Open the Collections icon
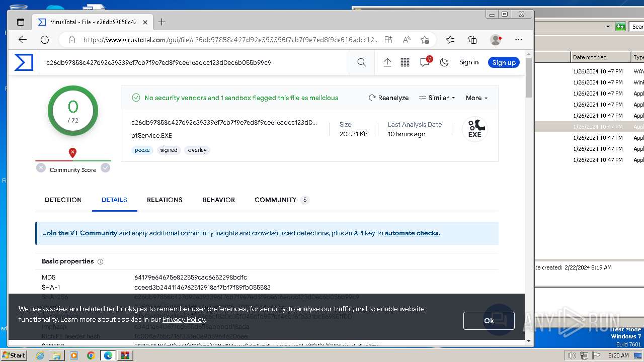 coord(472,40)
